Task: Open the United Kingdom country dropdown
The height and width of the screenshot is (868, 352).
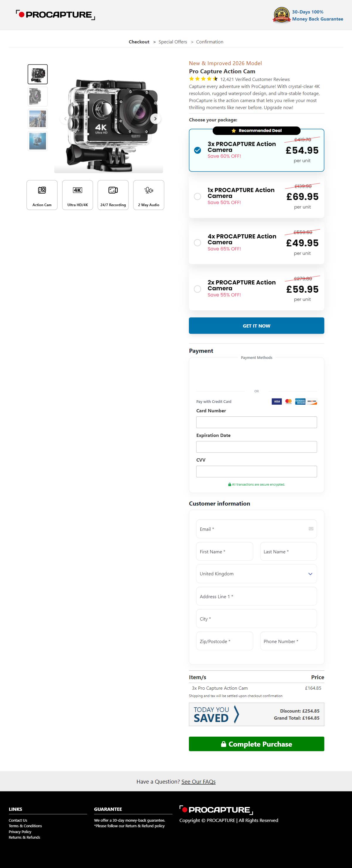Action: coord(256,574)
